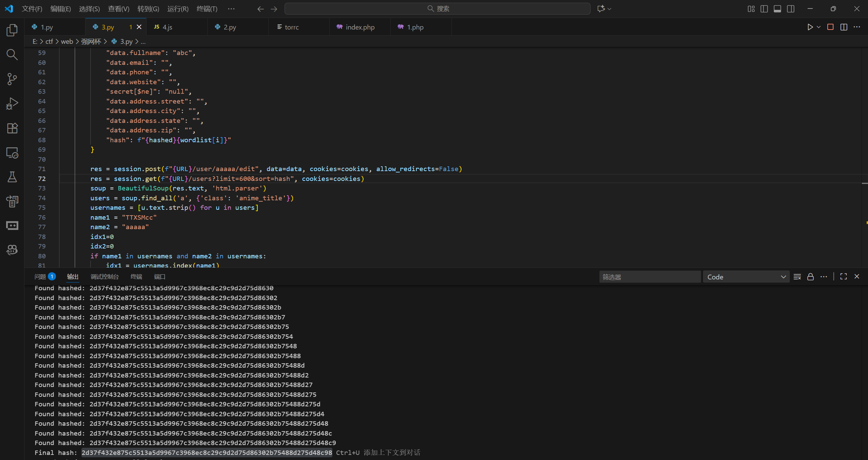The image size is (868, 460).
Task: Split the editor to the right
Action: (x=844, y=27)
